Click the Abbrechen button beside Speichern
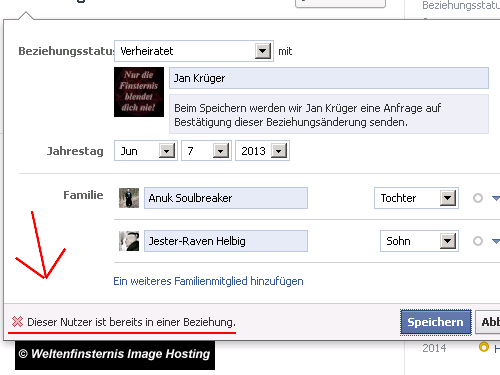 pyautogui.click(x=488, y=322)
